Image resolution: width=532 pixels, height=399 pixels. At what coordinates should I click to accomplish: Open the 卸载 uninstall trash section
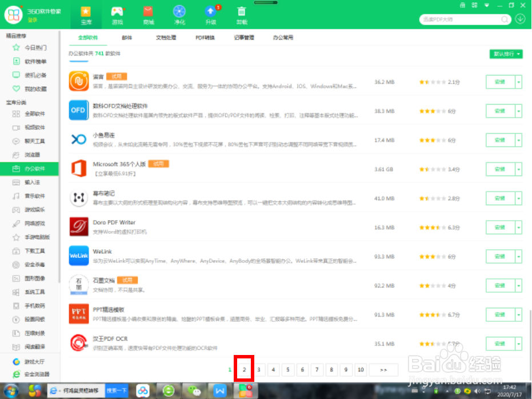click(242, 15)
